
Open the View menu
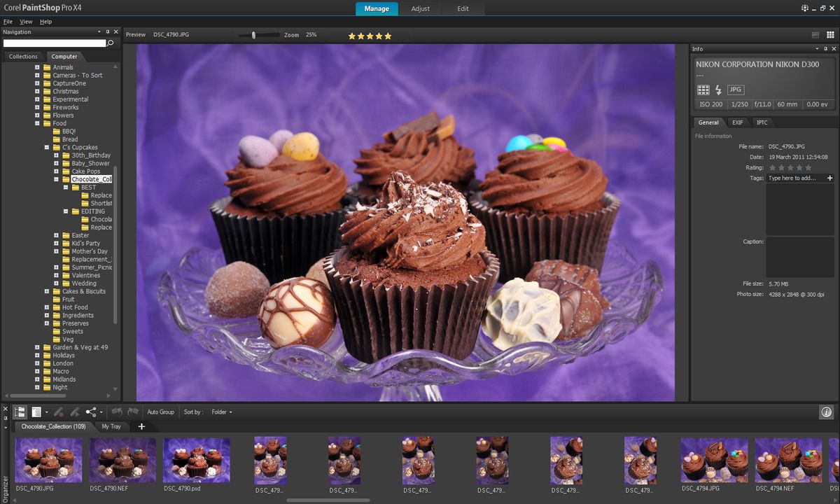(x=26, y=21)
